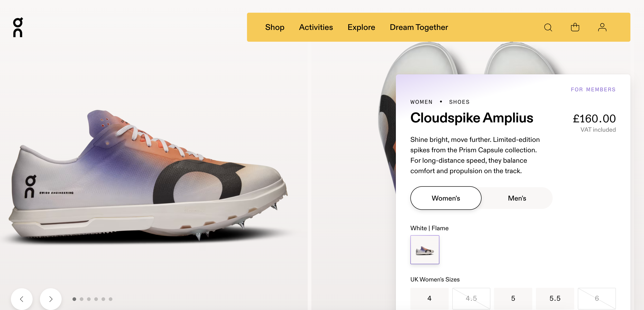Viewport: 644px width, 310px height.
Task: Advance to the next product image arrow
Action: (x=51, y=299)
